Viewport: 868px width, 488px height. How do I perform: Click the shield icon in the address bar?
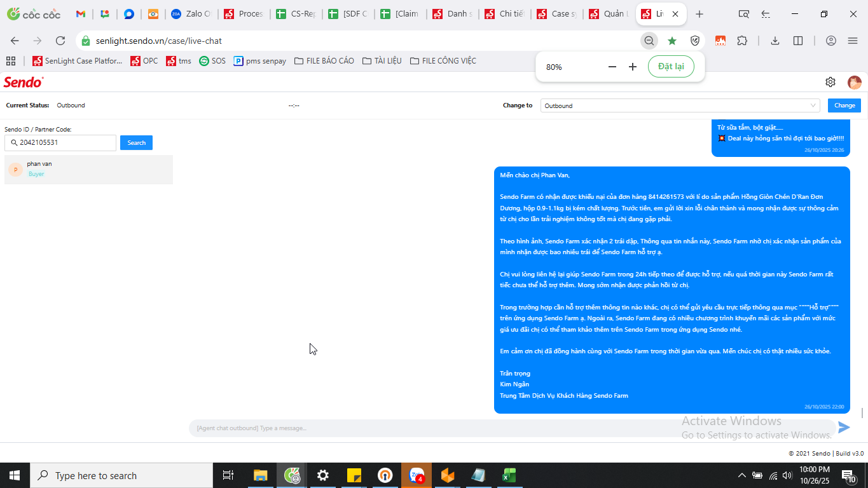point(695,41)
